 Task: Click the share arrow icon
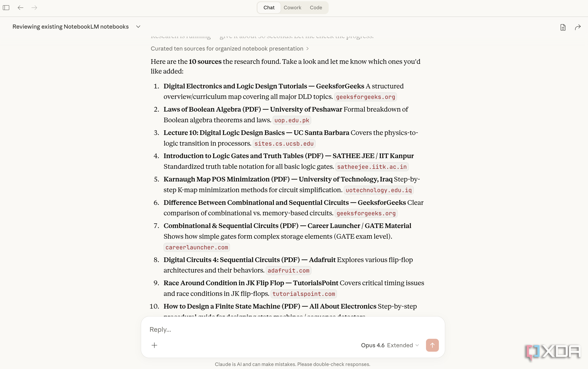578,27
